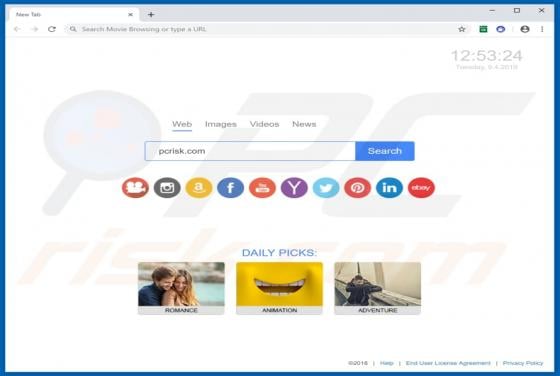This screenshot has height=376, width=560.
Task: Go back using the back arrow
Action: 17,29
